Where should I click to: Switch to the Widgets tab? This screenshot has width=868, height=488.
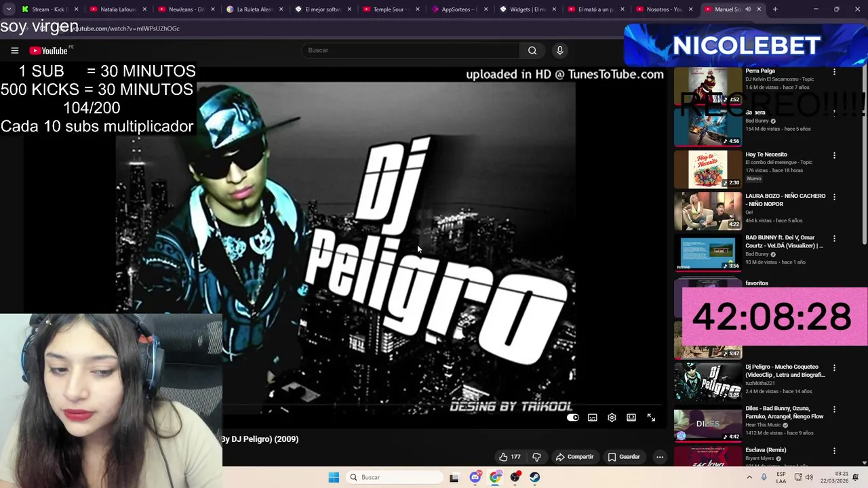[x=527, y=9]
